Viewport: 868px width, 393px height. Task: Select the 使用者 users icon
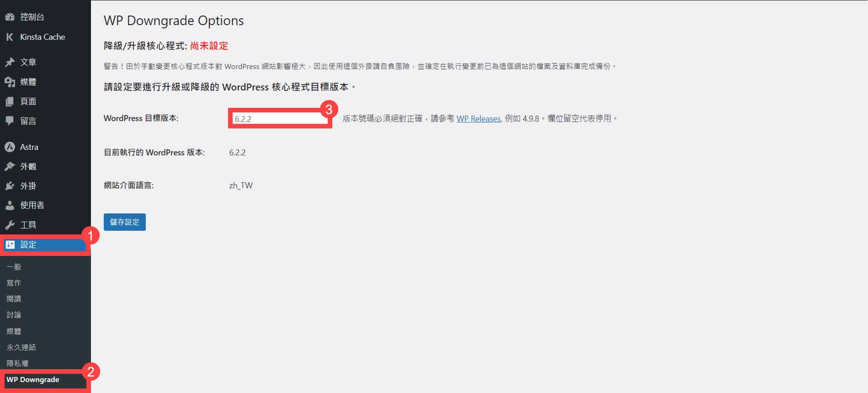point(10,205)
